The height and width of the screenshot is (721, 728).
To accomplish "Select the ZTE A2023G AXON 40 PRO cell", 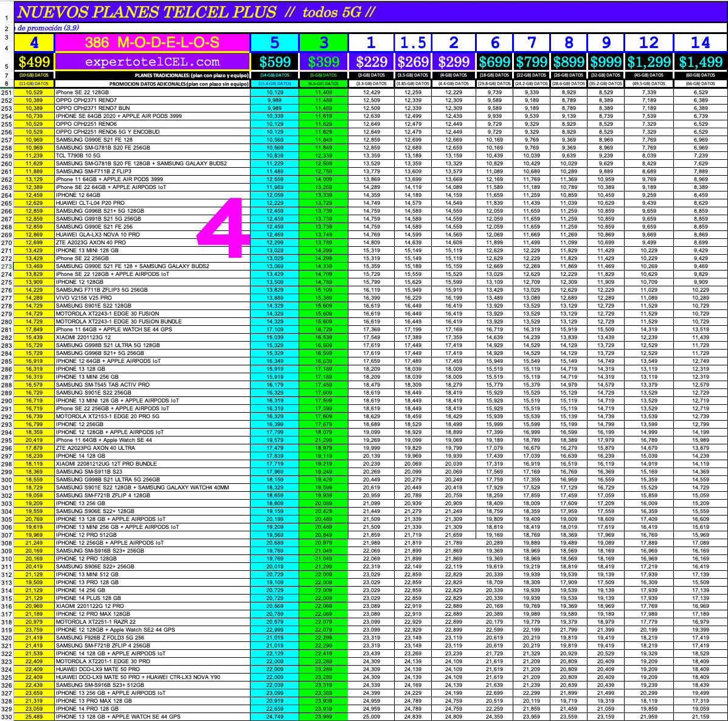I will click(x=152, y=242).
